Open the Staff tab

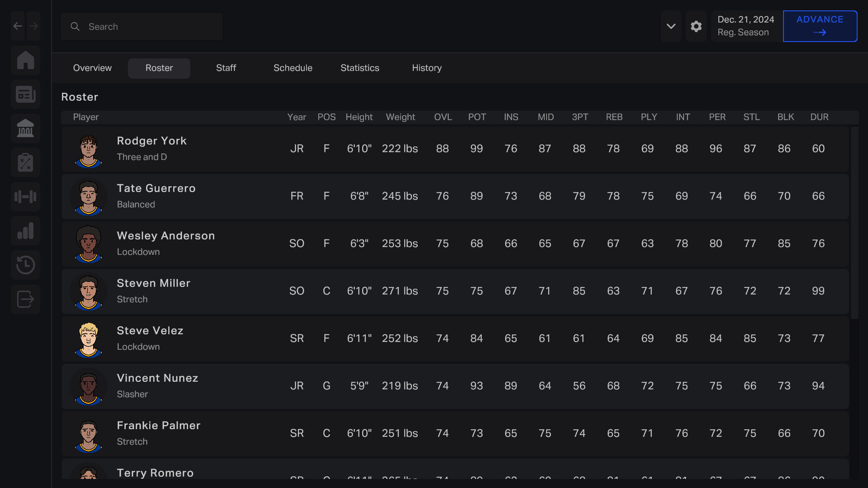click(226, 68)
